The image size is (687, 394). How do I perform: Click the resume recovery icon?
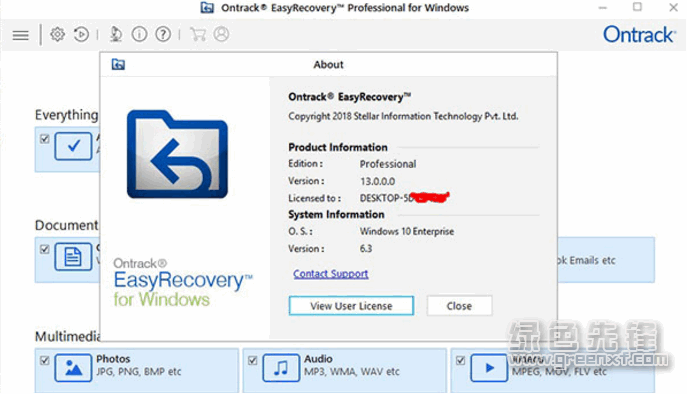81,34
